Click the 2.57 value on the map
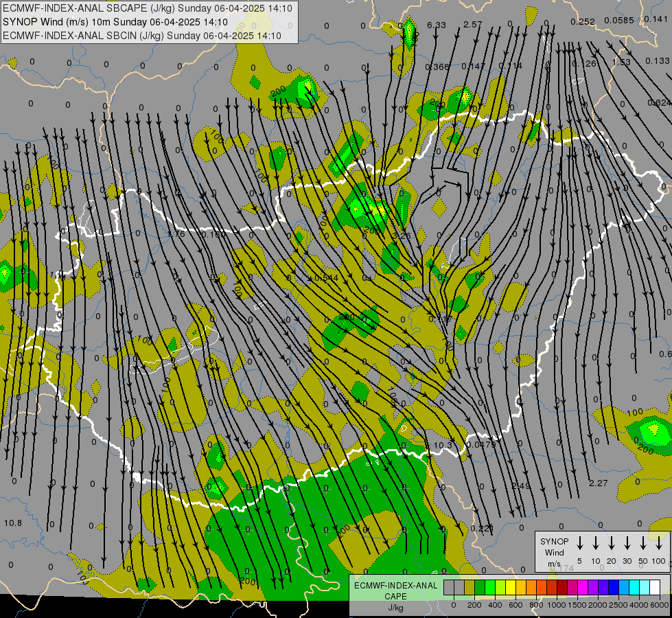 (473, 25)
